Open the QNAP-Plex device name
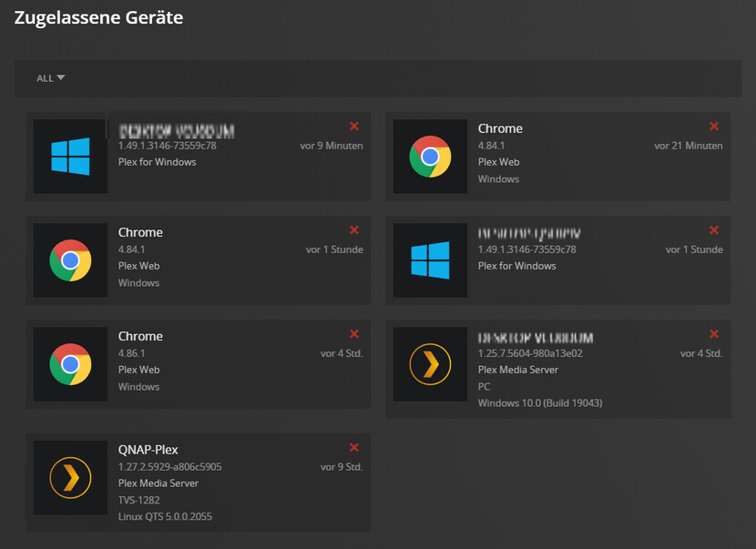 click(x=148, y=450)
